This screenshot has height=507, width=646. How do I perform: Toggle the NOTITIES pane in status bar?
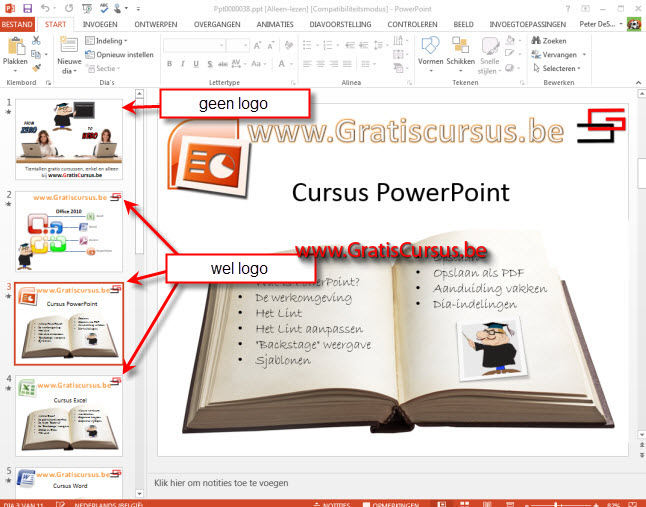332,504
